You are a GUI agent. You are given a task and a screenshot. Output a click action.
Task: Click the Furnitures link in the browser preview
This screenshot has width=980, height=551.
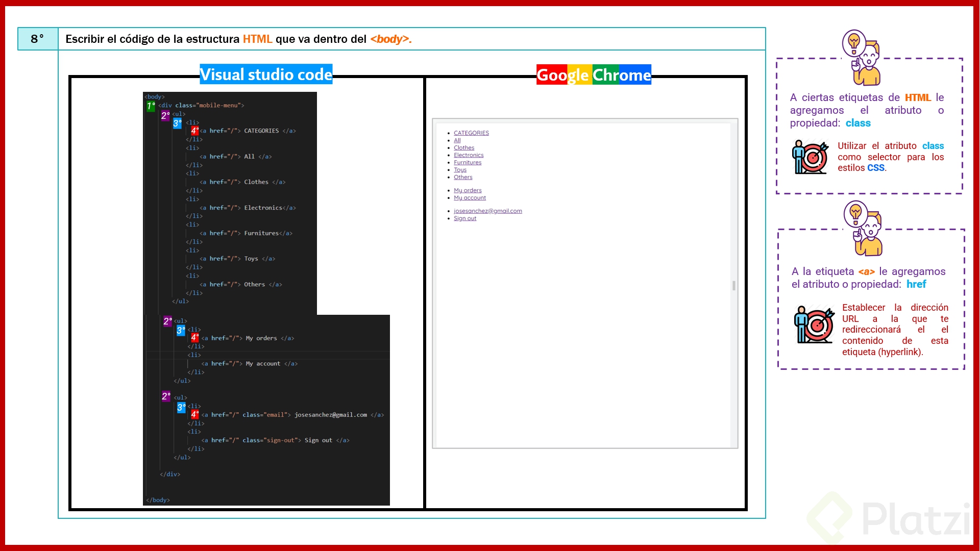[468, 162]
